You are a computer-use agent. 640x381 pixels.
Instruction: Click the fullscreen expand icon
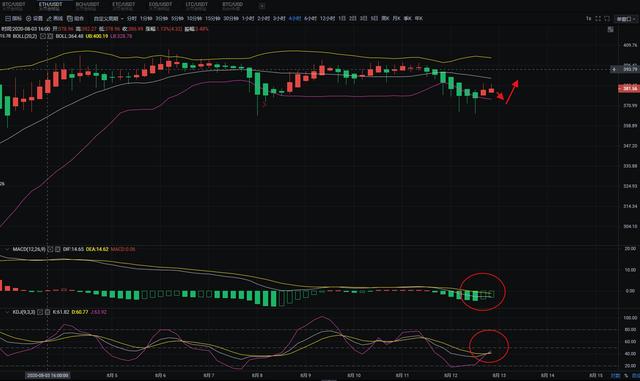click(598, 19)
